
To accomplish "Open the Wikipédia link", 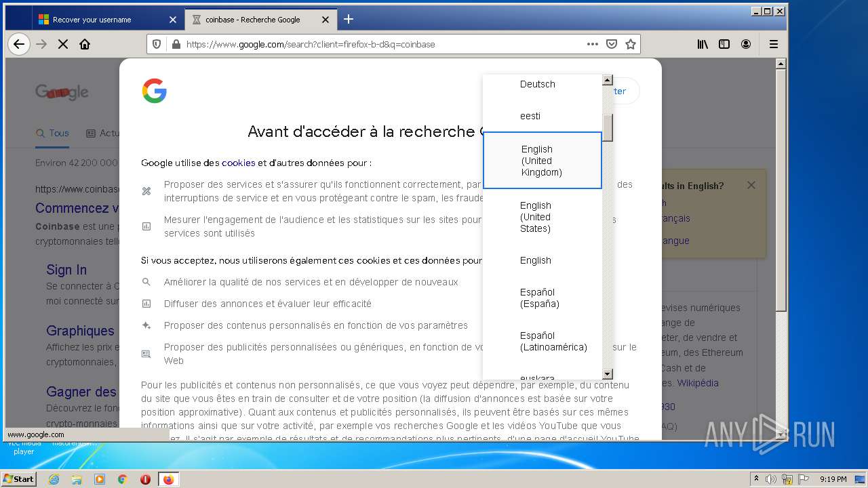I will point(698,383).
